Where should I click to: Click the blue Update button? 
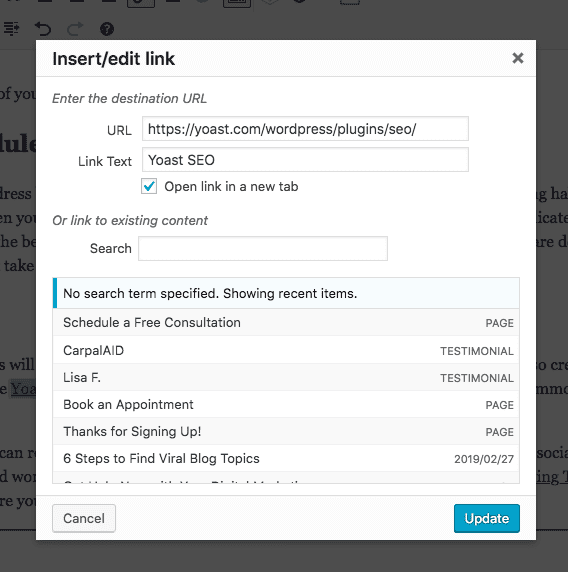click(x=487, y=518)
